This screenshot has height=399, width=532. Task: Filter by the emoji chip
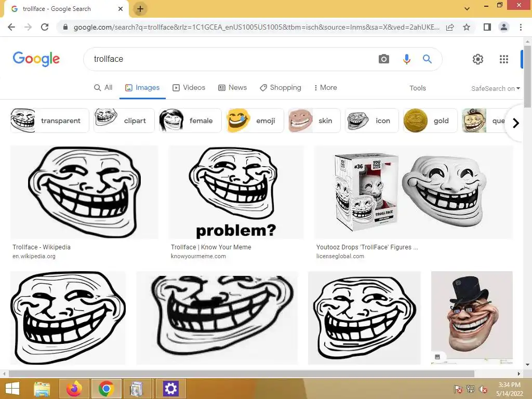point(255,121)
